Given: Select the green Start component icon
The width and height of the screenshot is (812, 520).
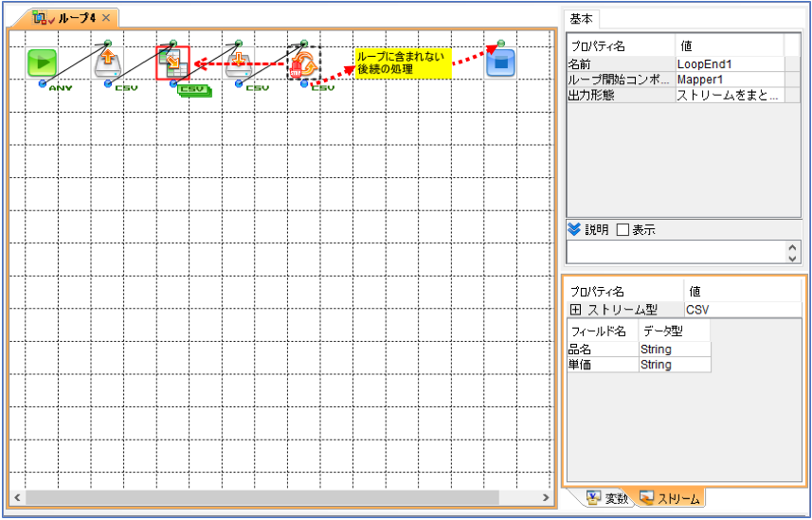Looking at the screenshot, I should coord(42,63).
